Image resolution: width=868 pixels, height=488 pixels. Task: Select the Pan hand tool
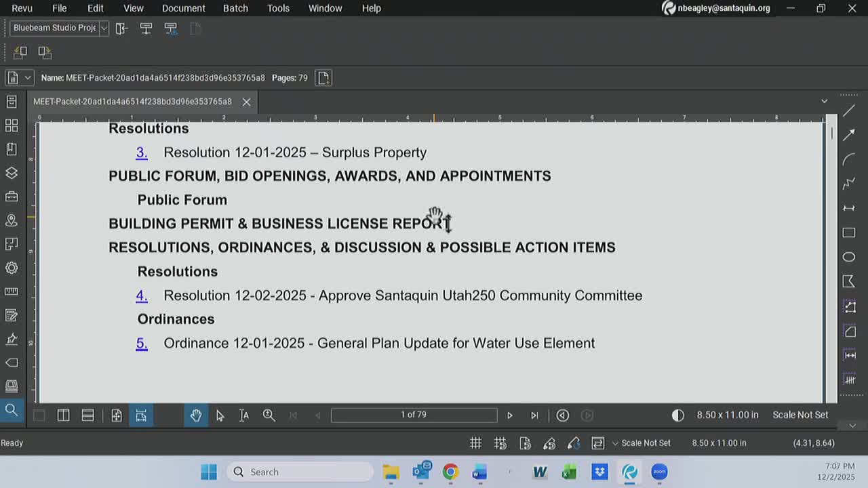click(x=196, y=415)
